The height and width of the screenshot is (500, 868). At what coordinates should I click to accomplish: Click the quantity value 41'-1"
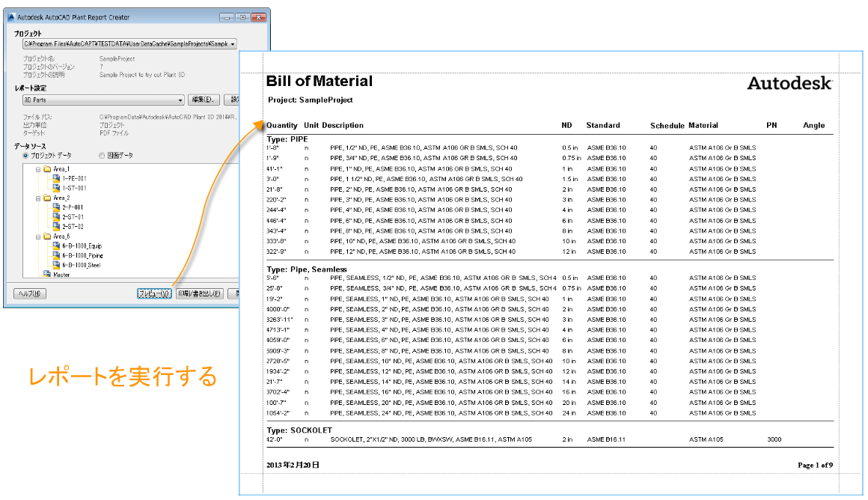click(275, 169)
